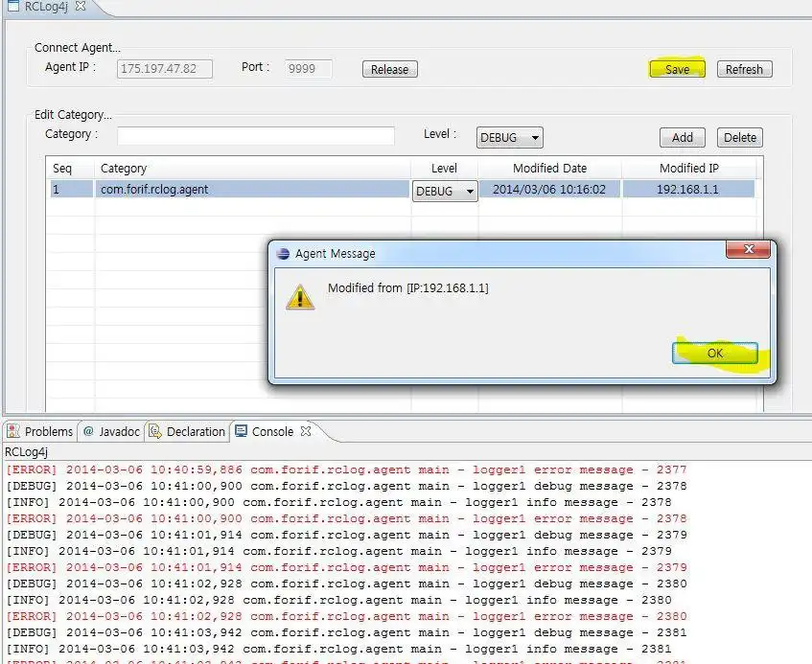Close the Agent Message dialog
Image resolution: width=812 pixels, height=664 pixels.
(x=749, y=249)
